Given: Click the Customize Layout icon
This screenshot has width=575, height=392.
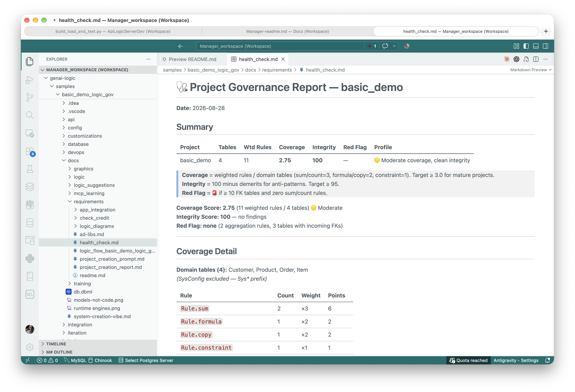Looking at the screenshot, I should point(516,46).
